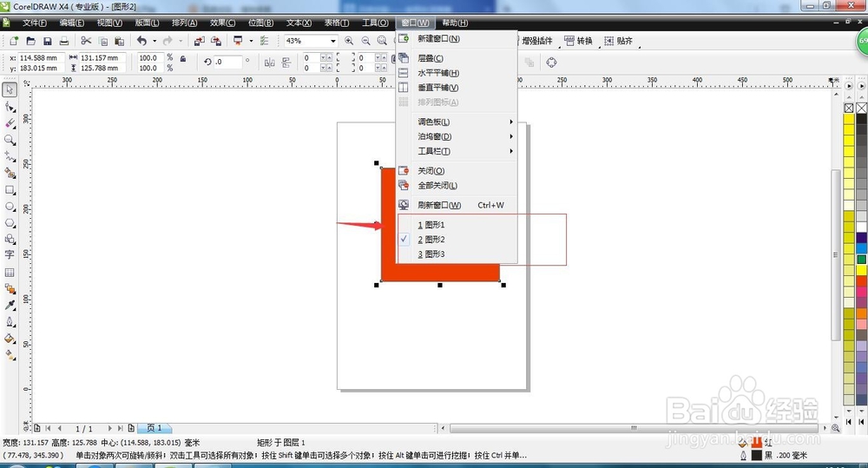868x468 pixels.
Task: Click the Copy icon
Action: (x=103, y=41)
